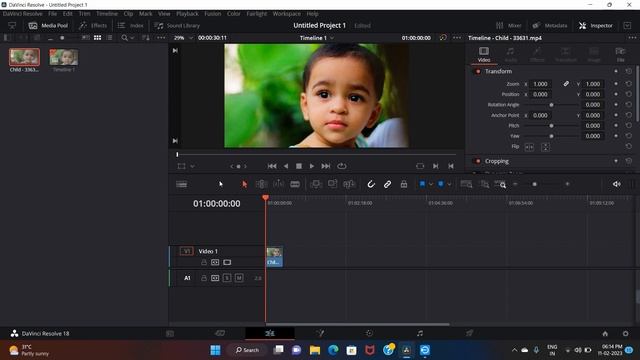
Task: Reset the Cropping section
Action: (629, 161)
